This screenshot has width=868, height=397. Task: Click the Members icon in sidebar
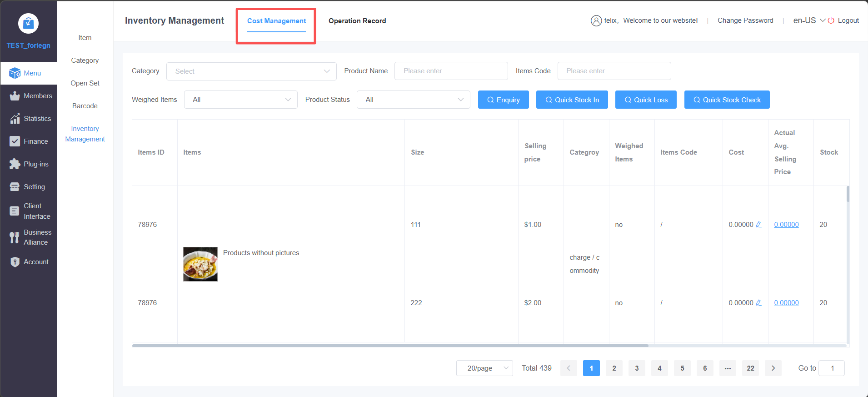click(15, 96)
